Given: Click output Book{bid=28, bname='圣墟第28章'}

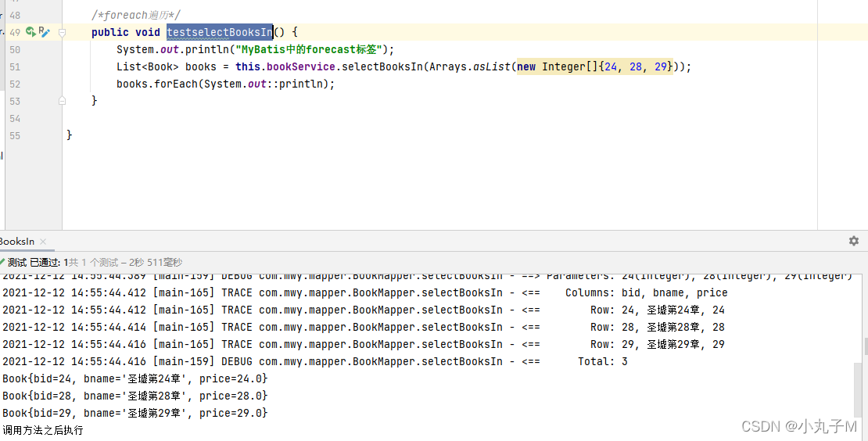Looking at the screenshot, I should (x=135, y=396).
